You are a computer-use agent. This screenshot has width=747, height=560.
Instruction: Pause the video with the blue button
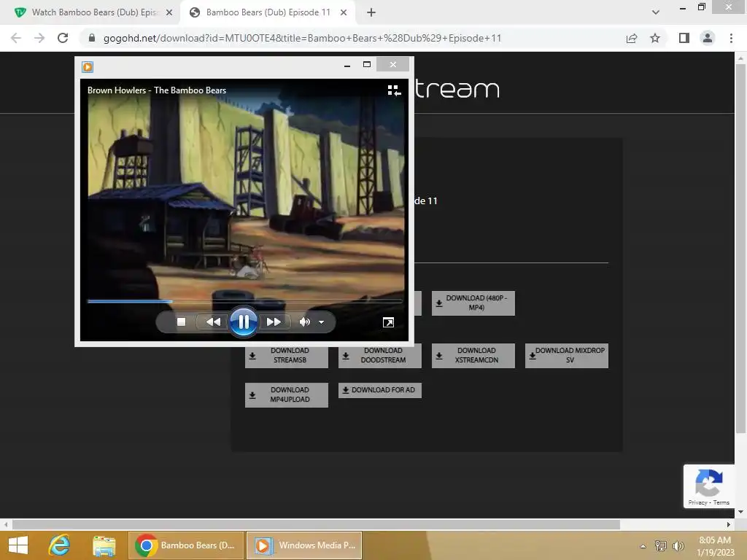click(244, 322)
